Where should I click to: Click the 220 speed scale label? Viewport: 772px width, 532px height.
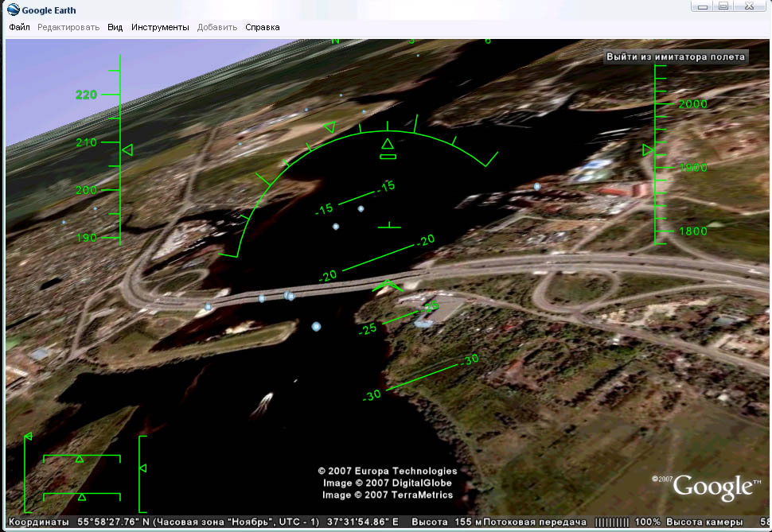pos(86,95)
